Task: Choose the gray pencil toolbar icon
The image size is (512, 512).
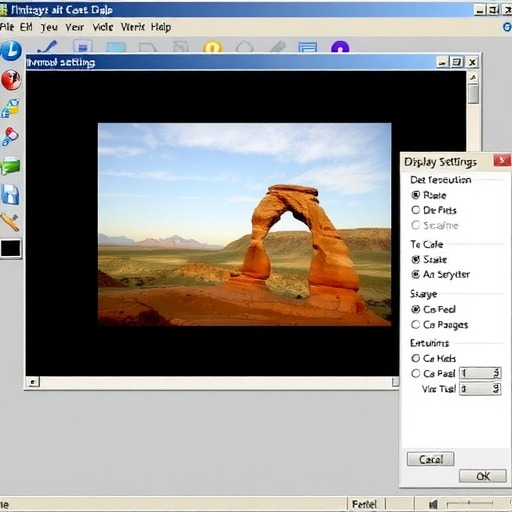Action: click(x=277, y=47)
